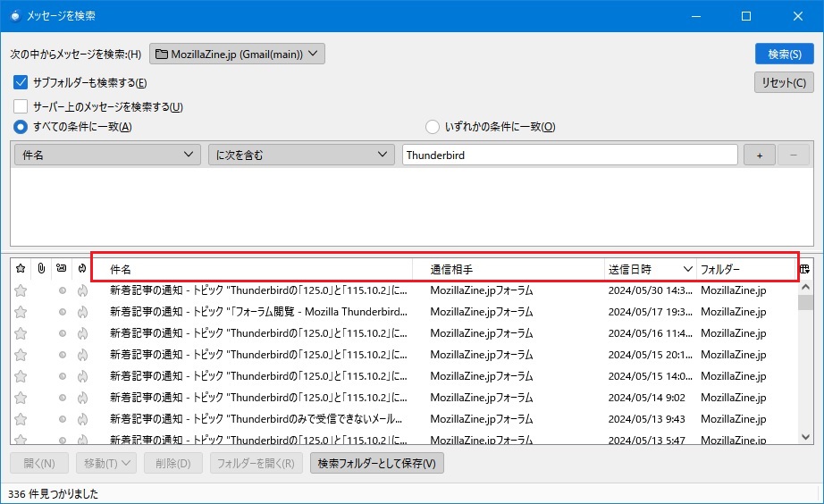The height and width of the screenshot is (504, 824).
Task: Toggle read dot for the 2024/05/13 9:43 message
Action: pyautogui.click(x=62, y=419)
